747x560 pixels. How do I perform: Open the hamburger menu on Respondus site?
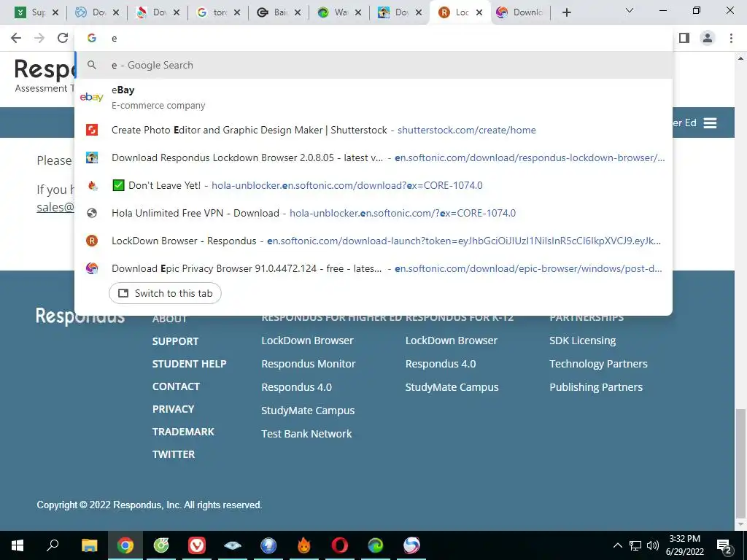(710, 123)
